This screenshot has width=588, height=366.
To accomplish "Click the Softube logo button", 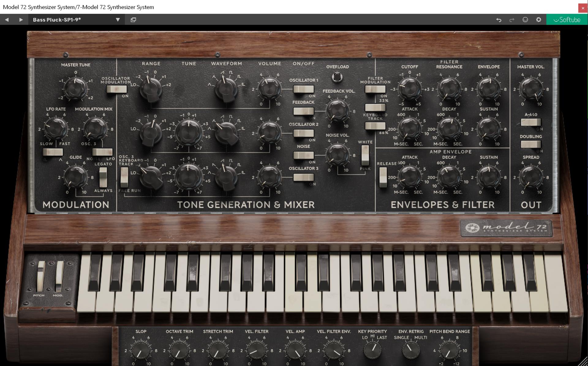I will coord(567,20).
